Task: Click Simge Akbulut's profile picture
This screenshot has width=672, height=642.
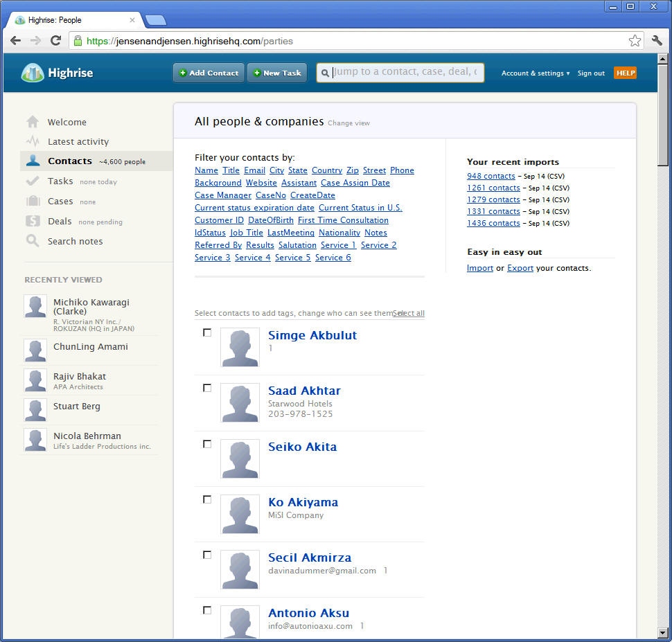Action: pyautogui.click(x=240, y=347)
